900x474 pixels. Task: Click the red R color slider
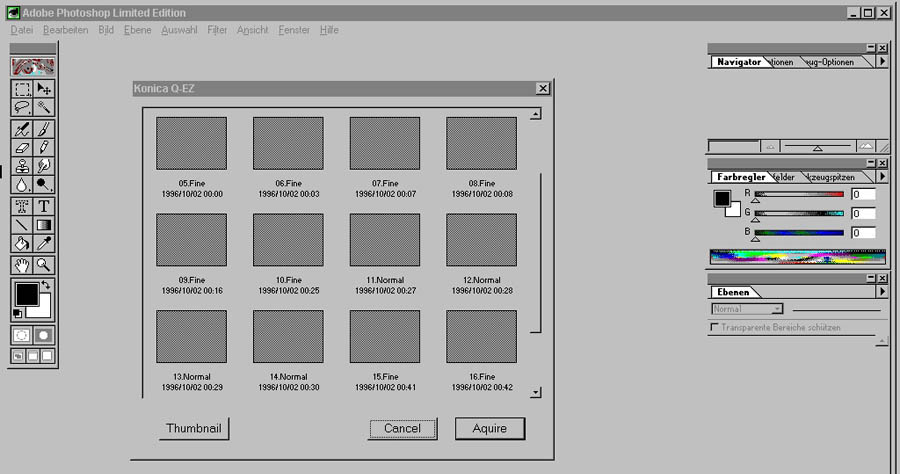[x=799, y=195]
